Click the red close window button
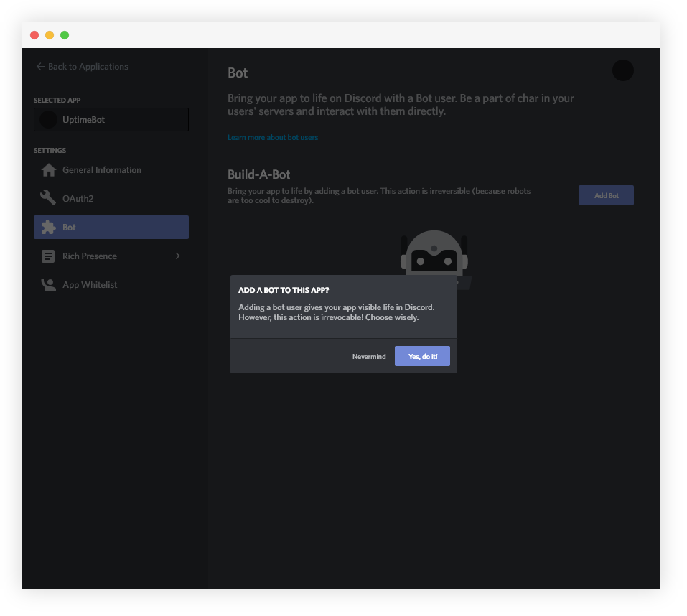Image resolution: width=687 pixels, height=616 pixels. point(34,35)
